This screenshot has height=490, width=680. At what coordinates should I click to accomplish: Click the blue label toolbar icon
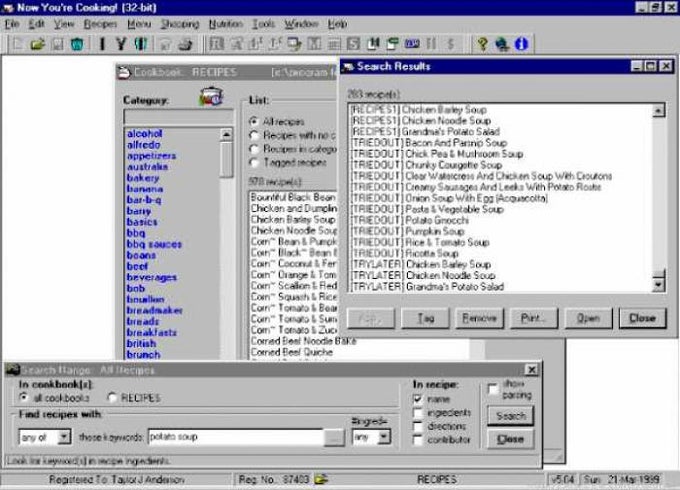412,44
